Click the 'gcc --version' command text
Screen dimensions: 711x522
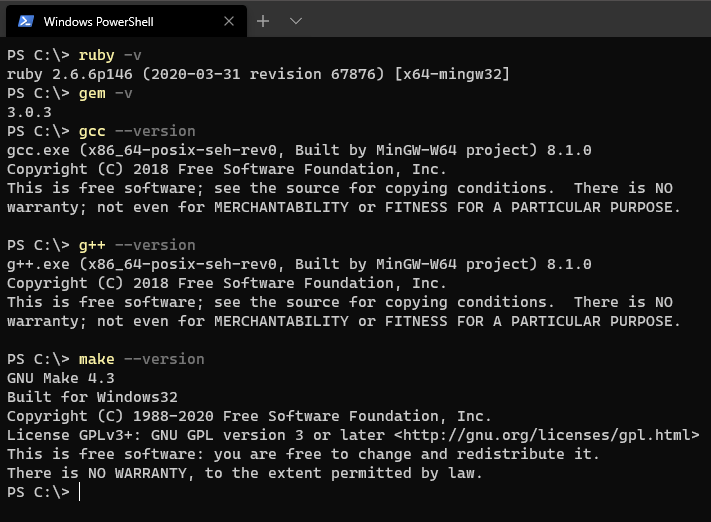click(137, 132)
